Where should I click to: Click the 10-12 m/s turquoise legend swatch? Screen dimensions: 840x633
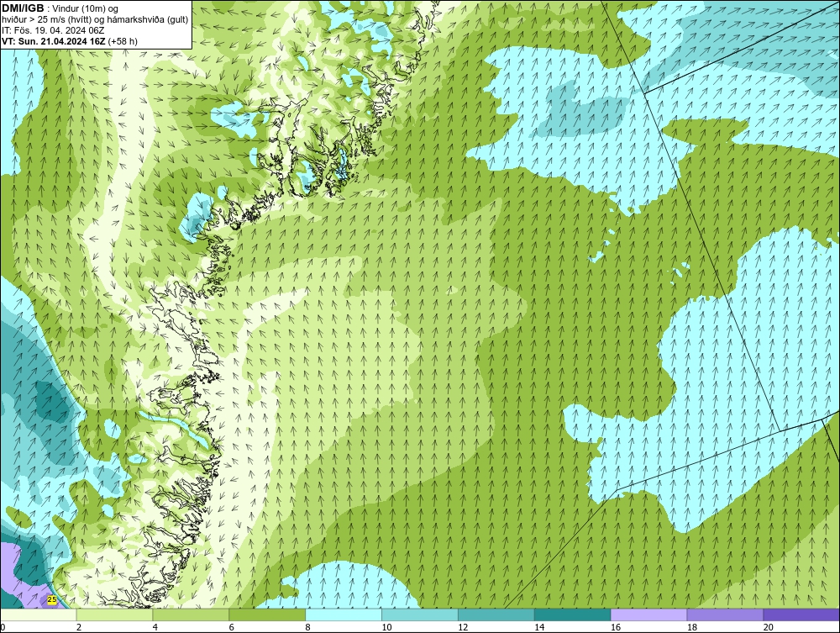419,615
